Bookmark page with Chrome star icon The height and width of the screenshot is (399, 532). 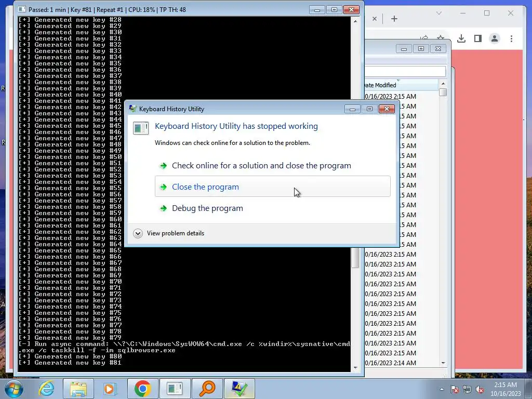[441, 37]
